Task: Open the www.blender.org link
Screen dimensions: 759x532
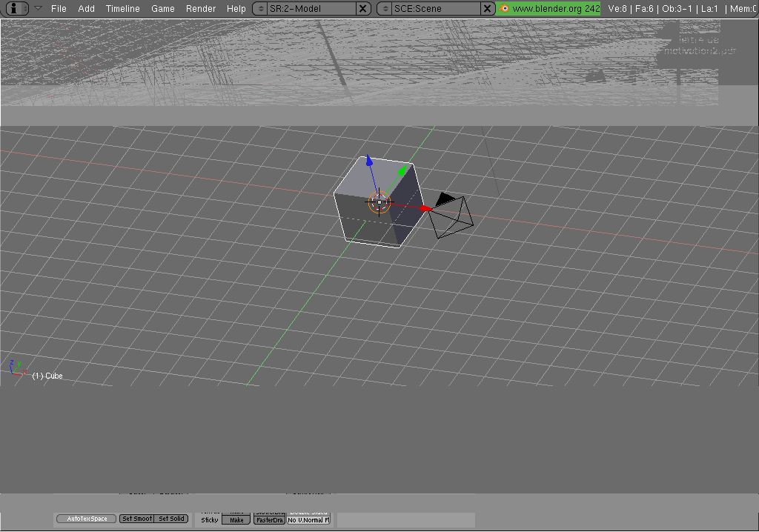Action: pos(548,9)
